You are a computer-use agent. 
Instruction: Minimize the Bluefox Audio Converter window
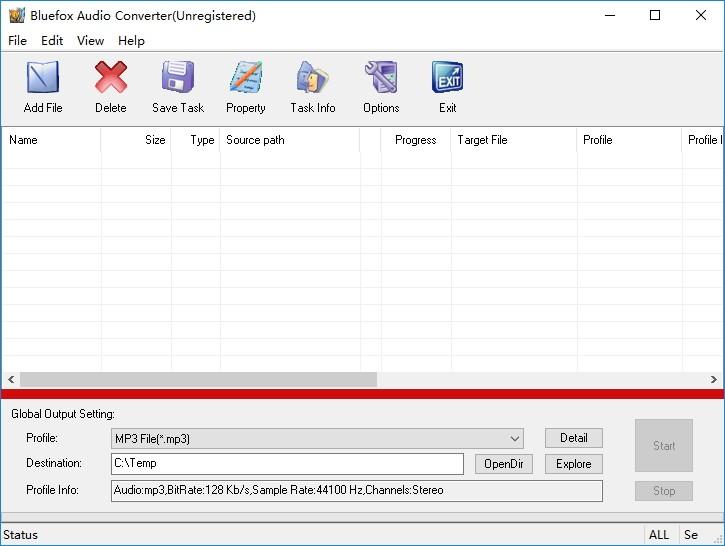[x=610, y=15]
